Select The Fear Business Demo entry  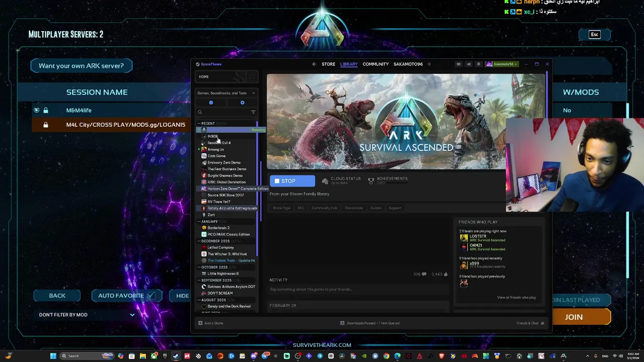[x=226, y=169]
